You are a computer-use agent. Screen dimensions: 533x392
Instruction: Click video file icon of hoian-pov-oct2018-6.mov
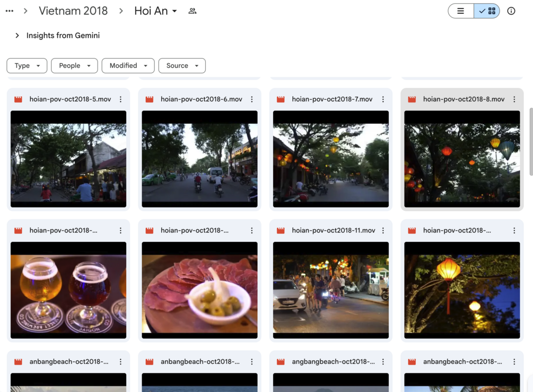pyautogui.click(x=150, y=99)
